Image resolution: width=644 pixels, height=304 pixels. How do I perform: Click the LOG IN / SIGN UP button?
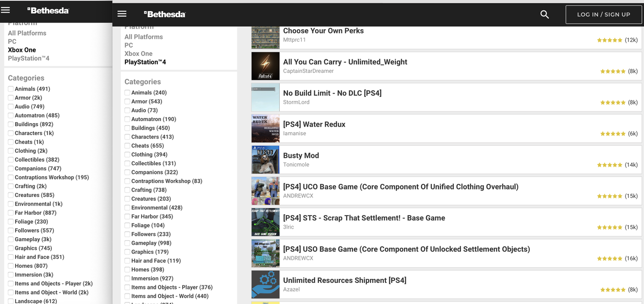[x=603, y=15]
